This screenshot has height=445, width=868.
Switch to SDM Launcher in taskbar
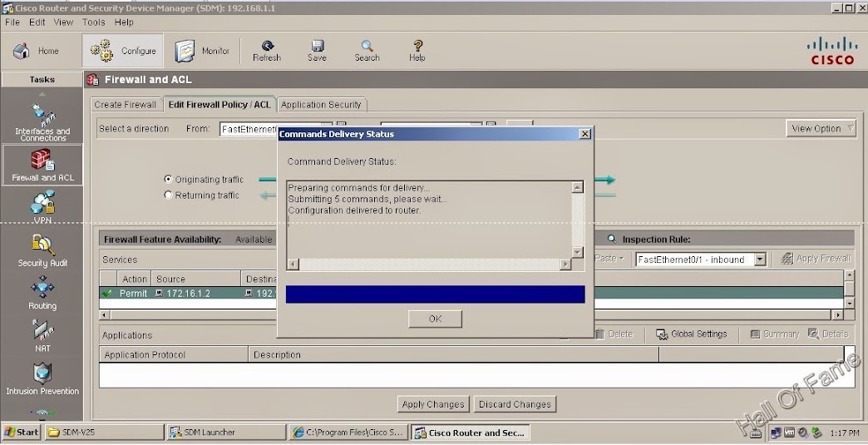[225, 433]
